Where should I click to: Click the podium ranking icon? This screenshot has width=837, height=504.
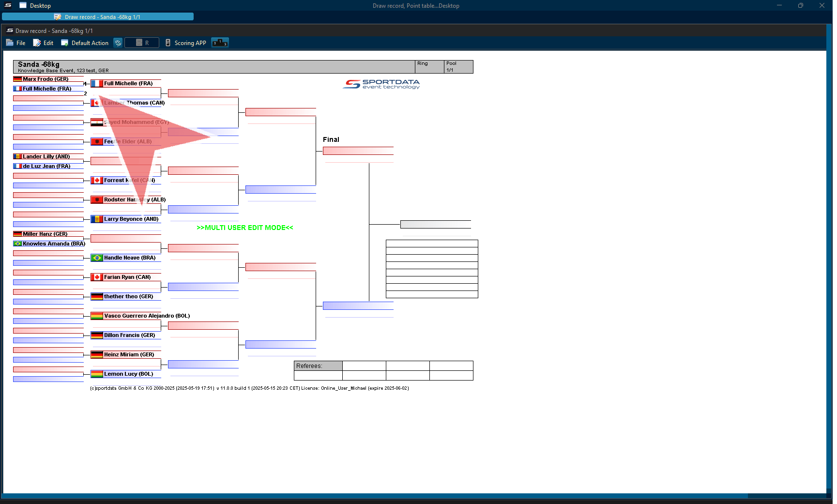click(x=220, y=43)
